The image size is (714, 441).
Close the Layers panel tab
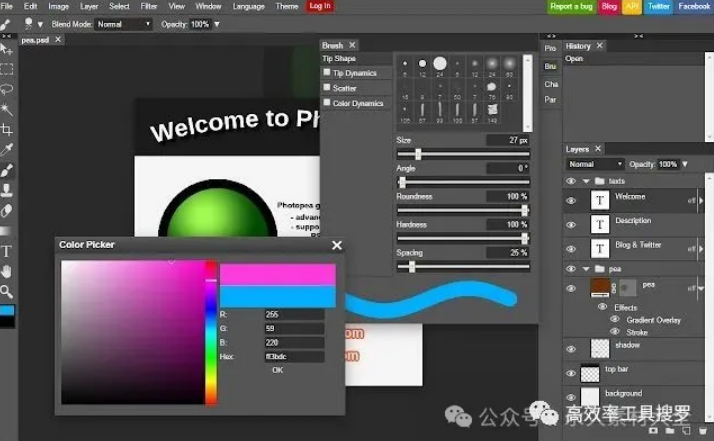tap(598, 149)
